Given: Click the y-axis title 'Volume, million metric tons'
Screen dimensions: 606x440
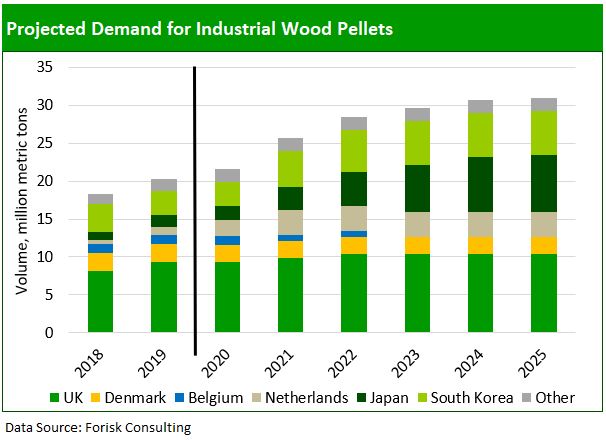Looking at the screenshot, I should click(x=22, y=200).
